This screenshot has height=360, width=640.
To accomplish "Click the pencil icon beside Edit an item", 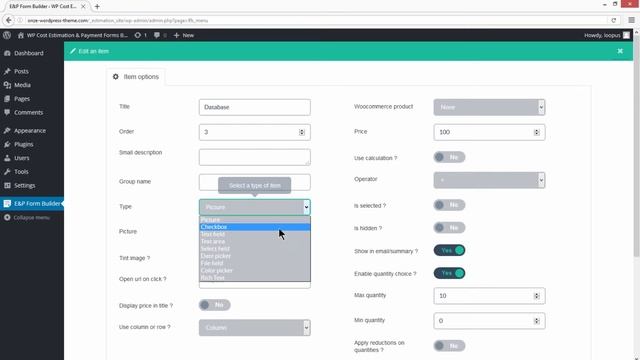I will [73, 51].
